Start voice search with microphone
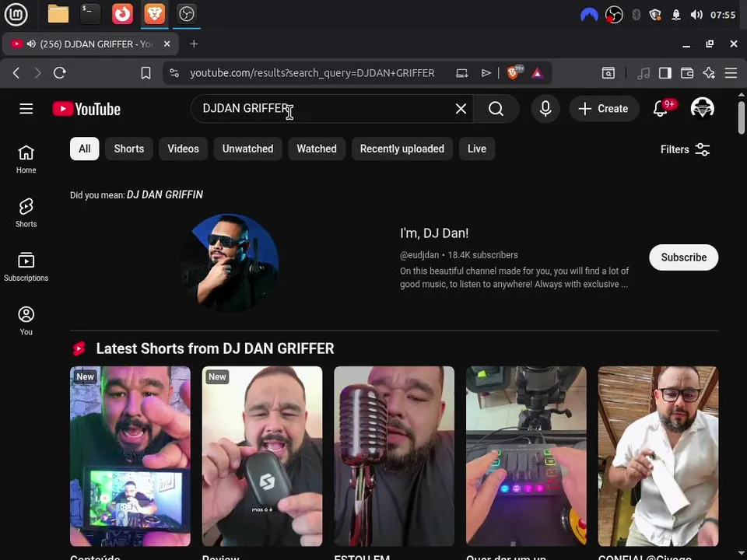747x560 pixels. (x=545, y=109)
